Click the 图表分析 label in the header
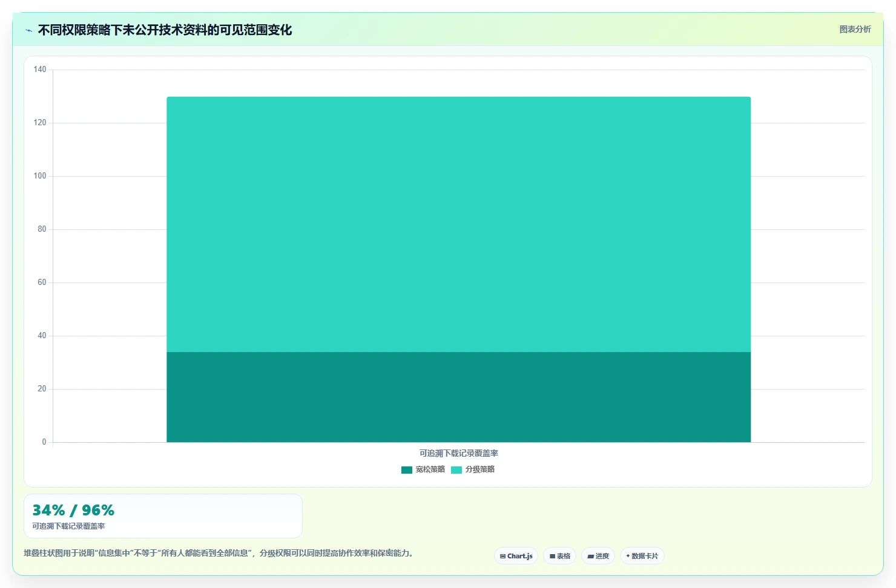The image size is (896, 588). click(x=855, y=29)
